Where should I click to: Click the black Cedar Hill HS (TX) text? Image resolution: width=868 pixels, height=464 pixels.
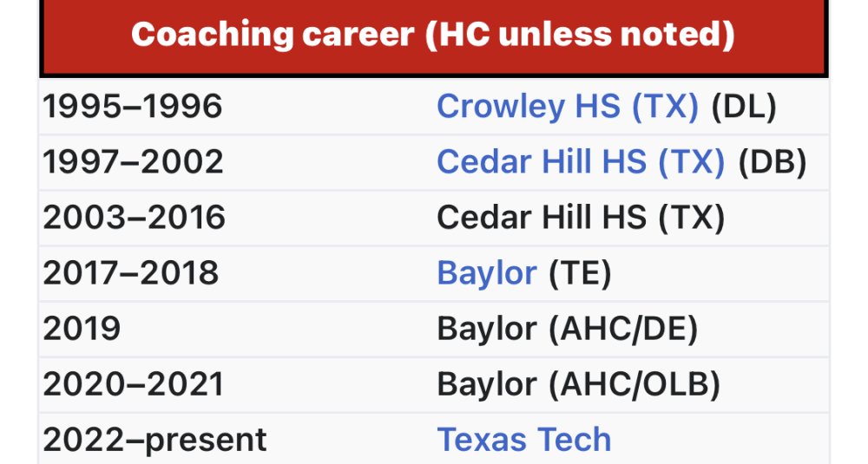pos(581,218)
